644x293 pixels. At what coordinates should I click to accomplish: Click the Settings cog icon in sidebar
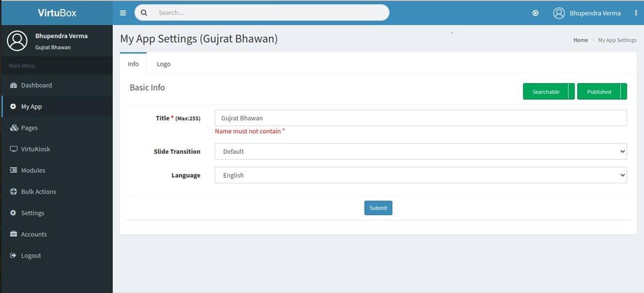pos(13,213)
